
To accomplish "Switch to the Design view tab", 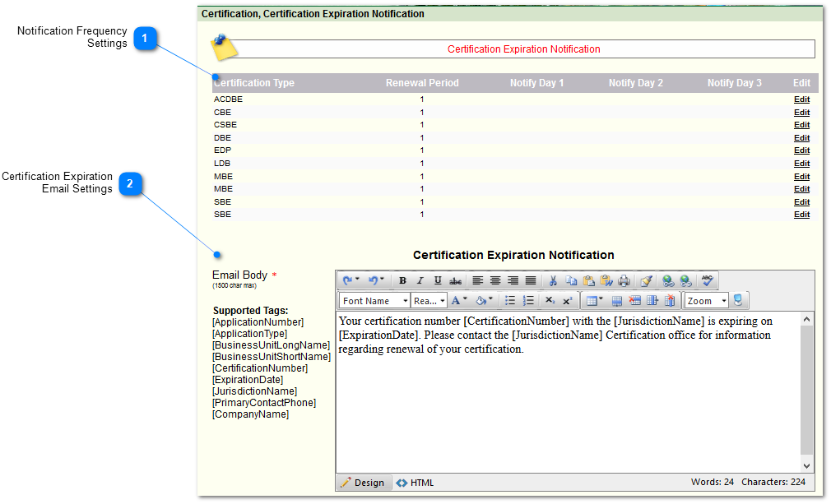I will [363, 483].
